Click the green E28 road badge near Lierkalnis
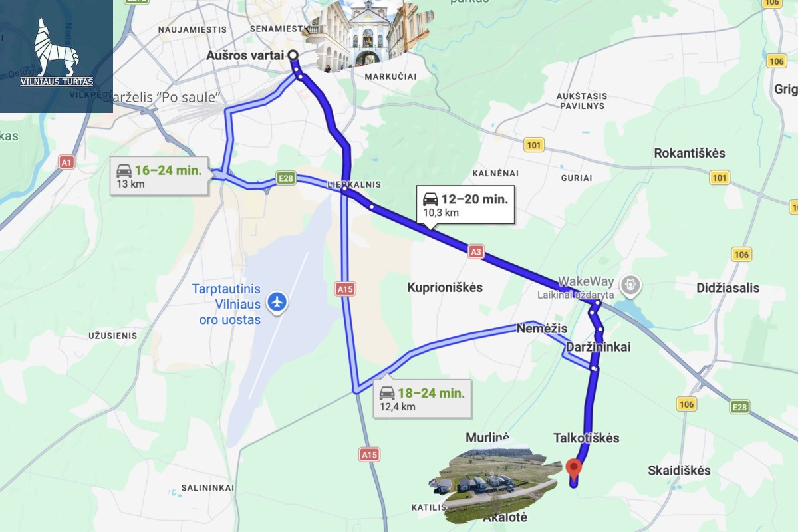The height and width of the screenshot is (532, 798). click(x=286, y=178)
